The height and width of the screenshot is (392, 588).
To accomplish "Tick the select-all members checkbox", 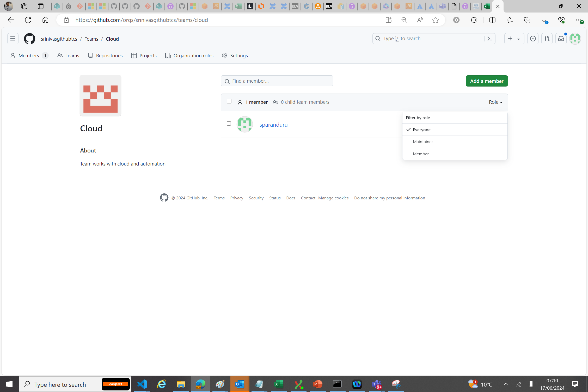I will click(229, 101).
